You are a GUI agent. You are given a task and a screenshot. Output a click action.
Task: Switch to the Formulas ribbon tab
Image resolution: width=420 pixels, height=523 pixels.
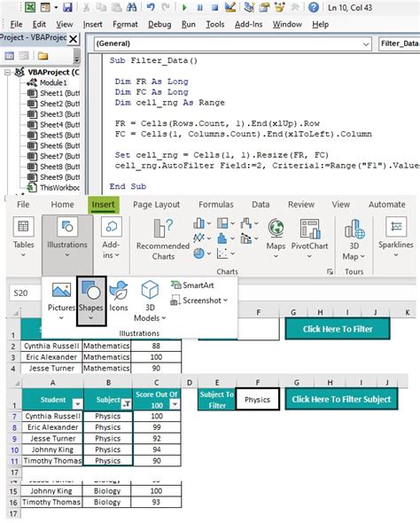[216, 205]
